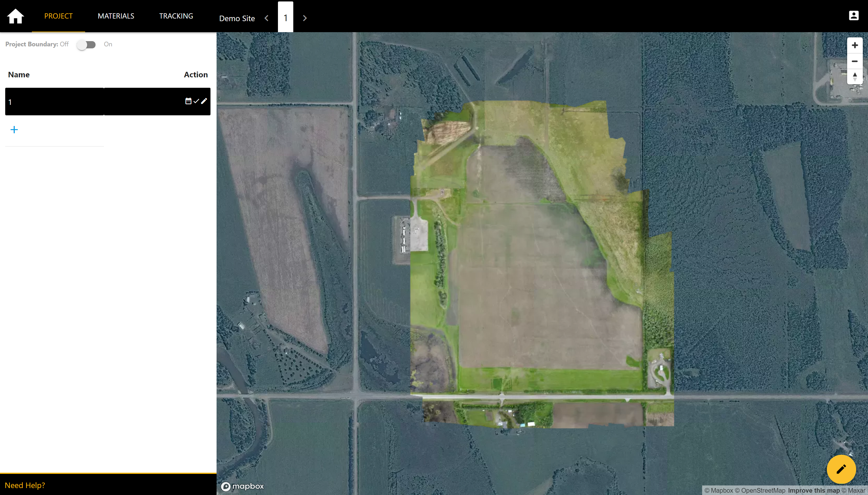Click the checkmark icon in row 1

tap(196, 101)
